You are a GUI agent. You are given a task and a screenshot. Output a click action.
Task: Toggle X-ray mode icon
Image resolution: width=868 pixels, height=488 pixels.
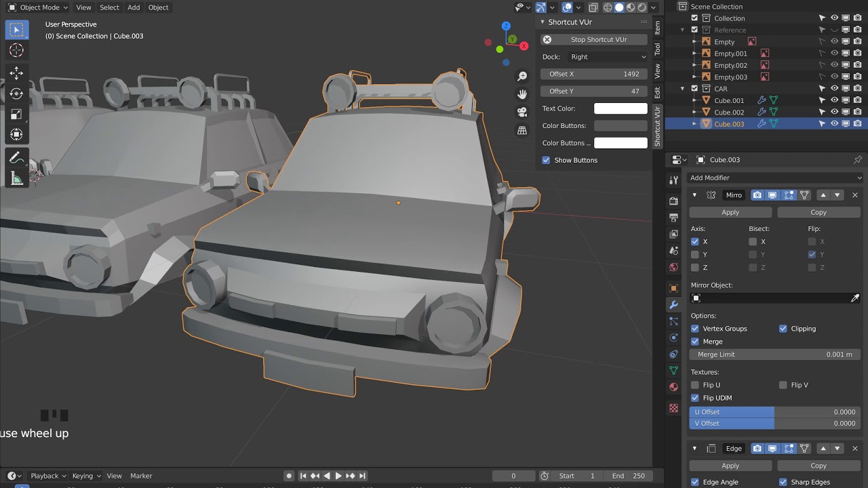[x=593, y=7]
